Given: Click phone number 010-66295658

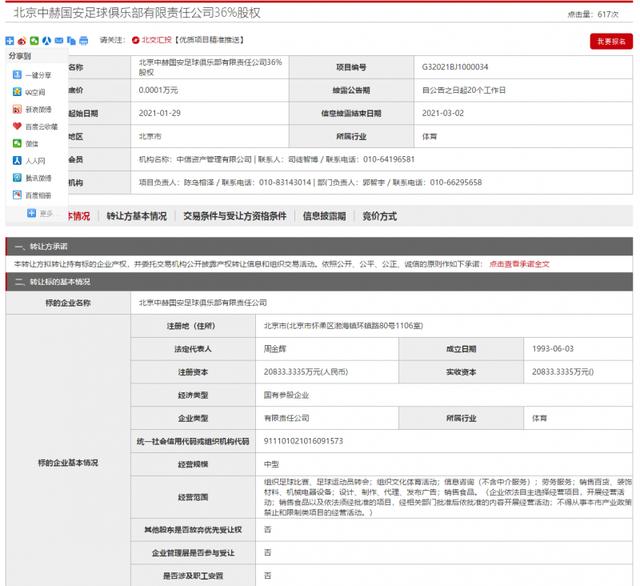Looking at the screenshot, I should click(x=456, y=182).
